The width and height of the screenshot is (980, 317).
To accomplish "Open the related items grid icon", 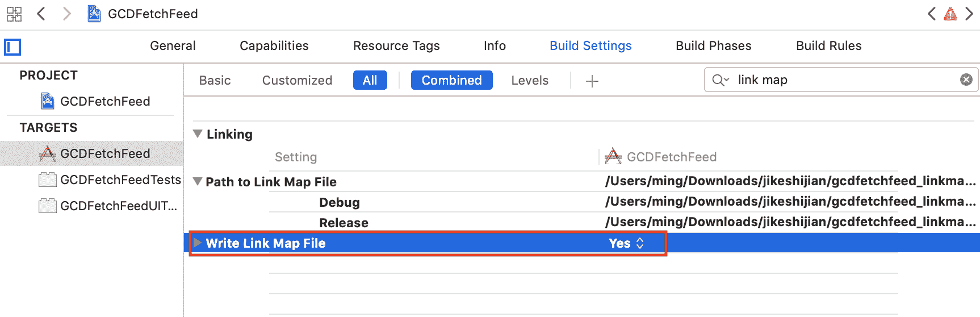I will point(14,14).
